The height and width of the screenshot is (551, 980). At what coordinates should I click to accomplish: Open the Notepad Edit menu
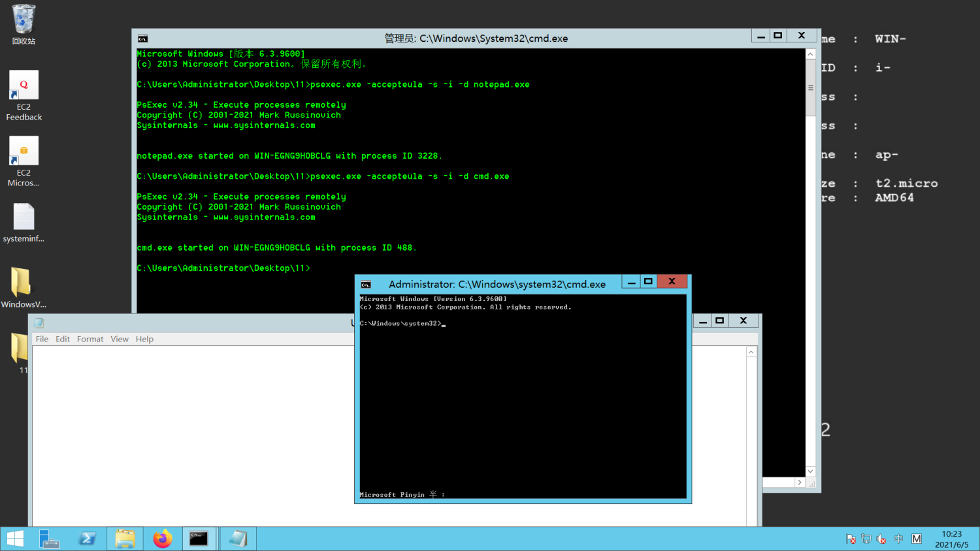coord(63,339)
